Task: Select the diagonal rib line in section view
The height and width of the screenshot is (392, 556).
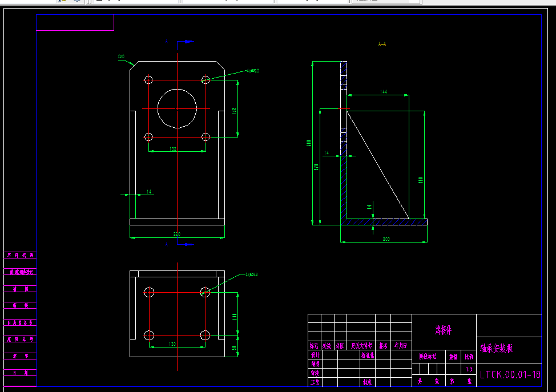Action: coord(378,165)
